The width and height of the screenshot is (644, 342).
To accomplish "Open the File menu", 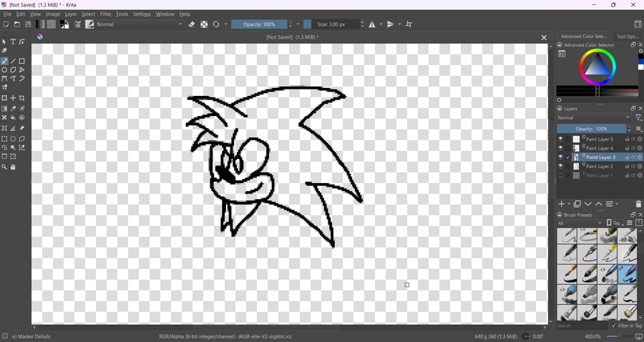I will [x=7, y=14].
